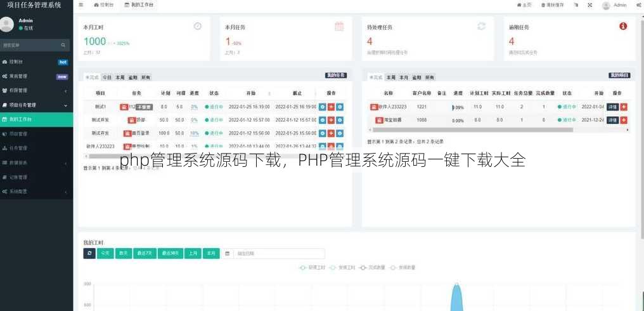Toggle fullscreen icon in top header
This screenshot has width=644, height=311.
coord(589,5)
